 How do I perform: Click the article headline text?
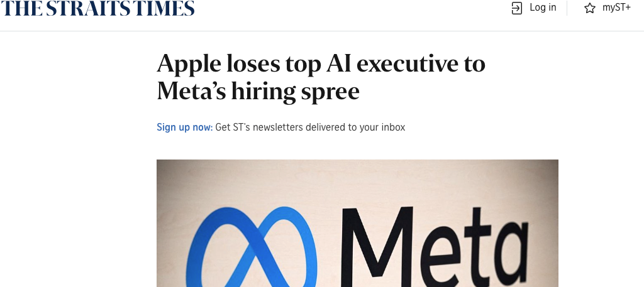(x=321, y=78)
